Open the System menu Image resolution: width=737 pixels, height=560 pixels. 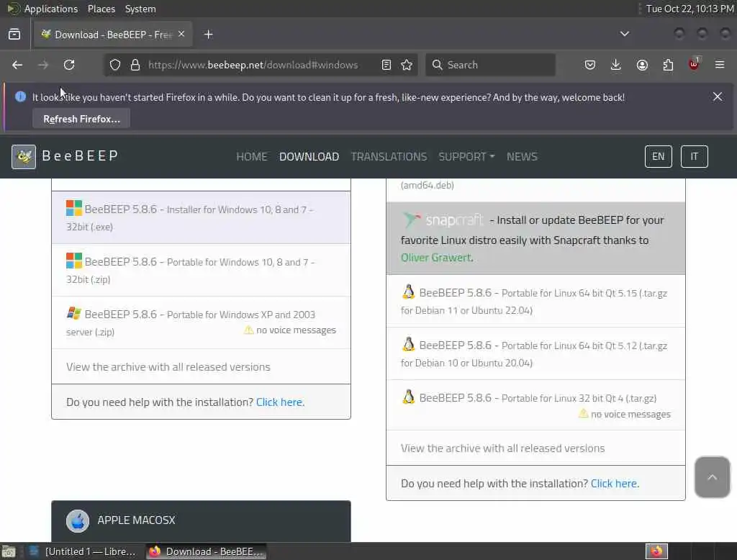140,9
